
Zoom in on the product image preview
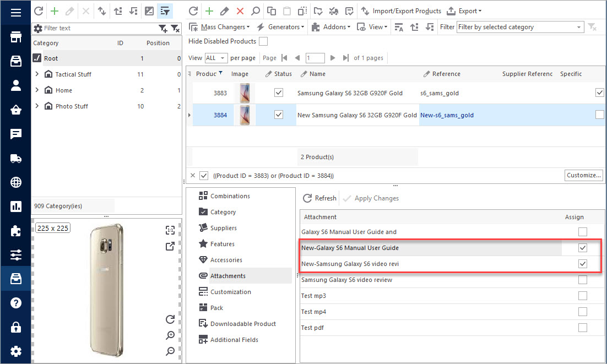[x=170, y=335]
